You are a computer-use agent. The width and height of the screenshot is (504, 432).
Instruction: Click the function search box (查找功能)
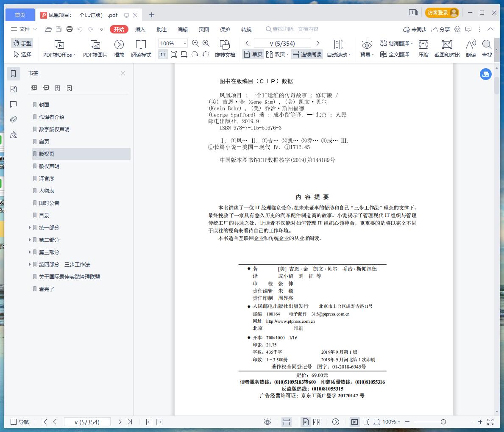(292, 29)
